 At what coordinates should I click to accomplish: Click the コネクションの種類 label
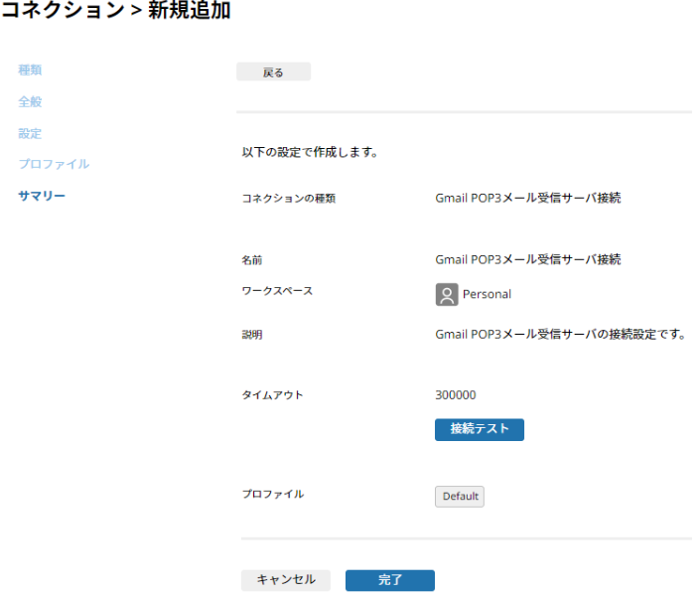[x=288, y=199]
